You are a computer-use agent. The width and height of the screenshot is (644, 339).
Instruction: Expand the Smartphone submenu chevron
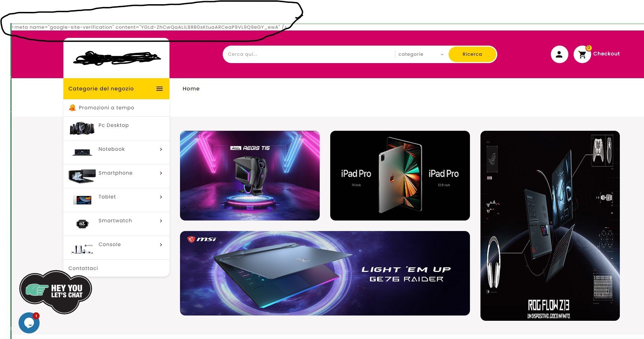click(x=161, y=173)
